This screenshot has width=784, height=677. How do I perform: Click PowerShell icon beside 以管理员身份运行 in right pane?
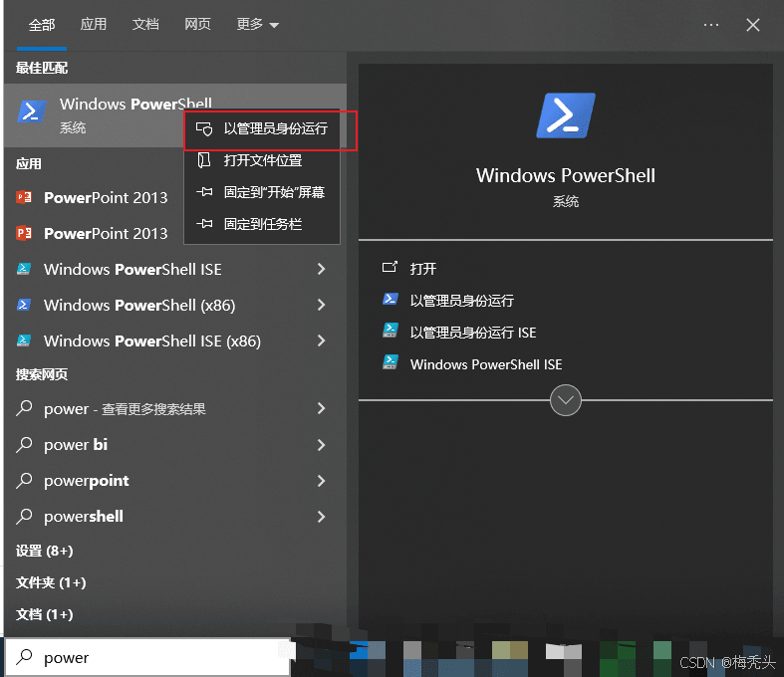(391, 300)
